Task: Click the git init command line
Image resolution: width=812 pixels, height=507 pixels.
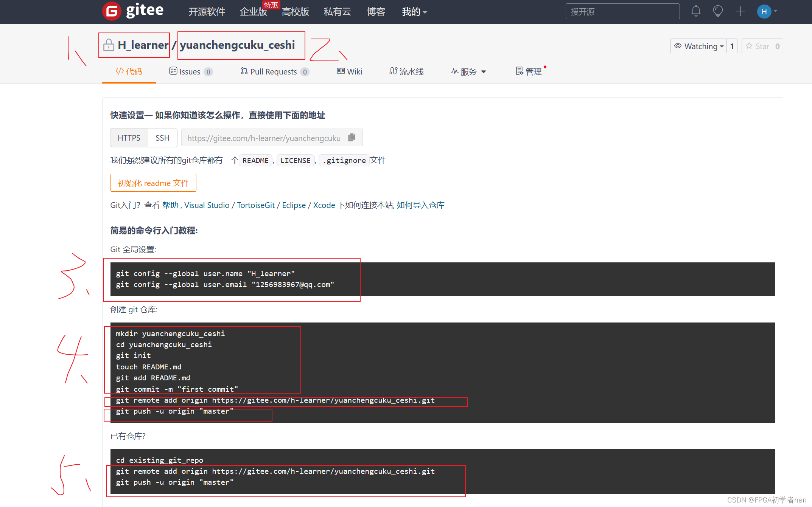Action: [133, 355]
